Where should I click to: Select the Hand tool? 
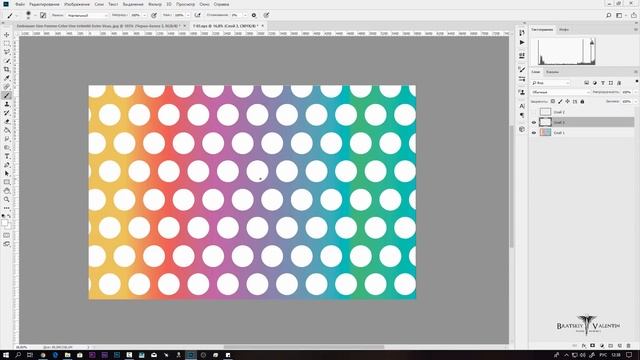7,191
